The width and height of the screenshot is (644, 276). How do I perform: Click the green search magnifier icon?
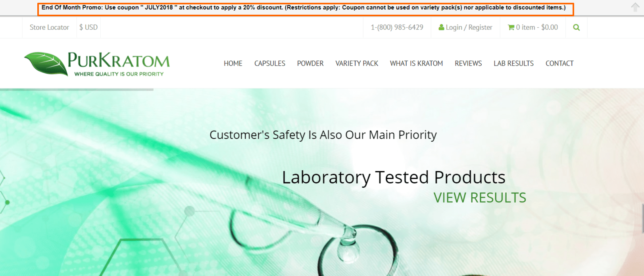pos(576,27)
